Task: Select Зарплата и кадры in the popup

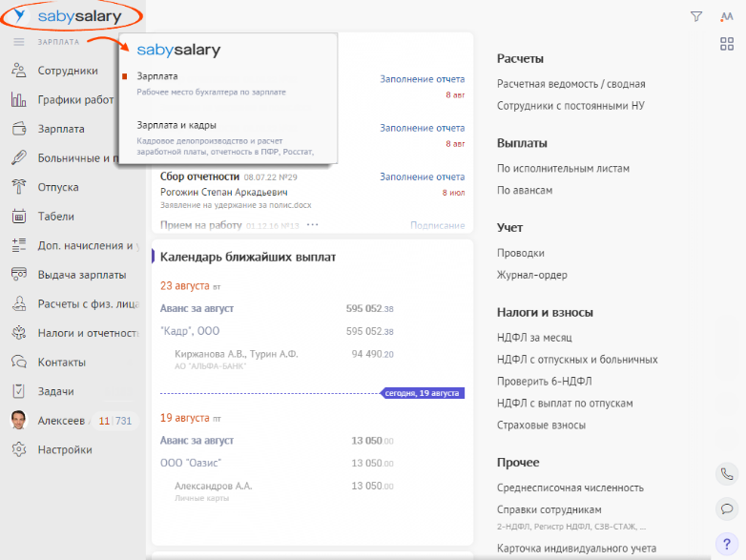Action: (176, 125)
